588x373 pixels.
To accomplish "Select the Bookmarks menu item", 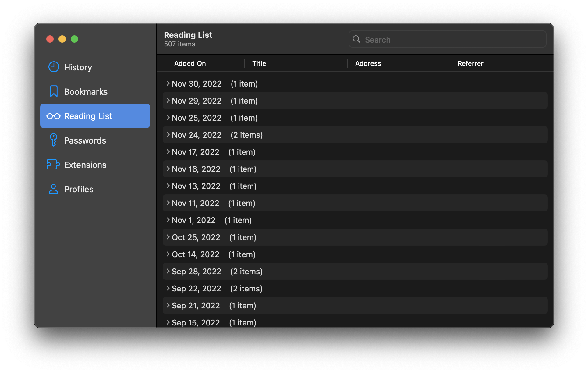I will click(x=85, y=91).
